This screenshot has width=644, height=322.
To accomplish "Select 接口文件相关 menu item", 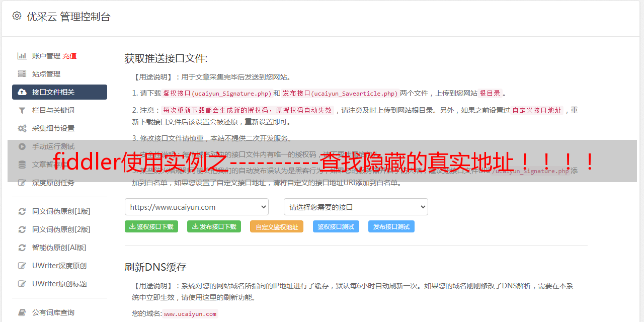I will (59, 92).
